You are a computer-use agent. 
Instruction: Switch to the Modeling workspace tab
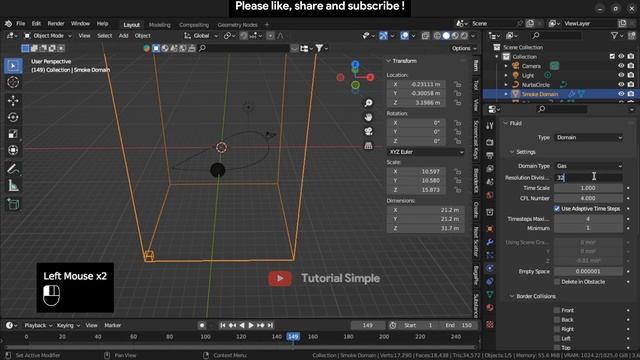(x=160, y=25)
